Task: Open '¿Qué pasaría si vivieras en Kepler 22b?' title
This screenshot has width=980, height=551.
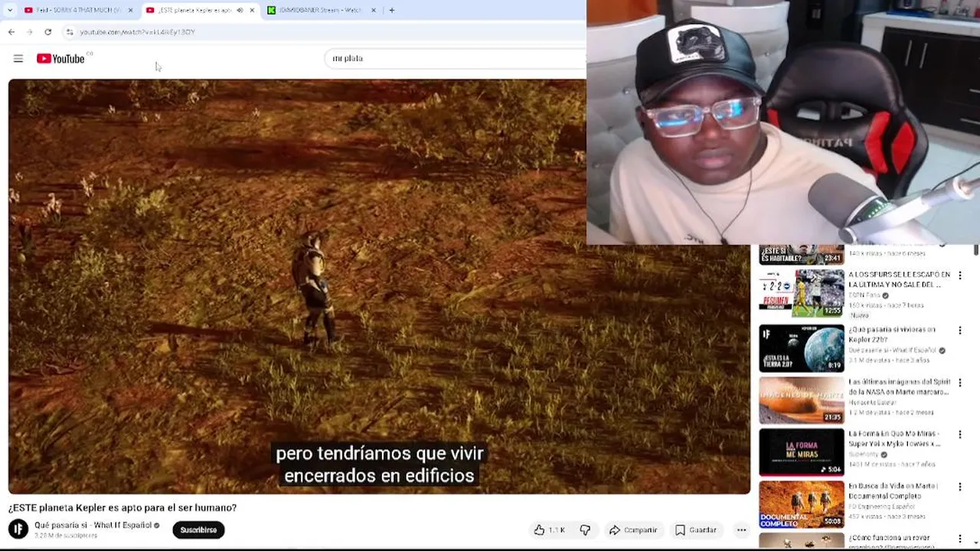Action: (x=892, y=334)
